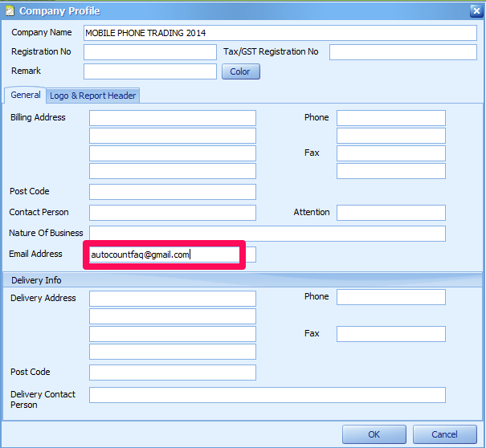The height and width of the screenshot is (448, 486).
Task: Click the second billing Fax field
Action: coord(391,171)
